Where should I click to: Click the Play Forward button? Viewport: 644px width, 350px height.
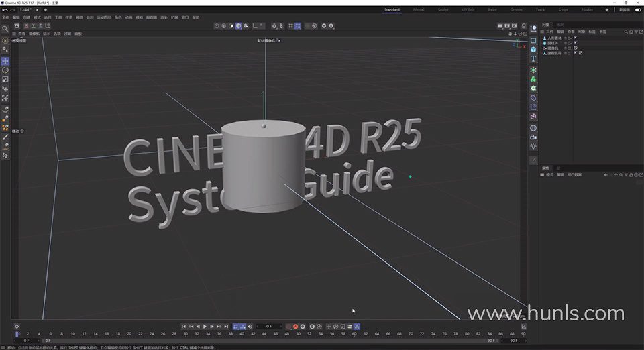tap(205, 327)
